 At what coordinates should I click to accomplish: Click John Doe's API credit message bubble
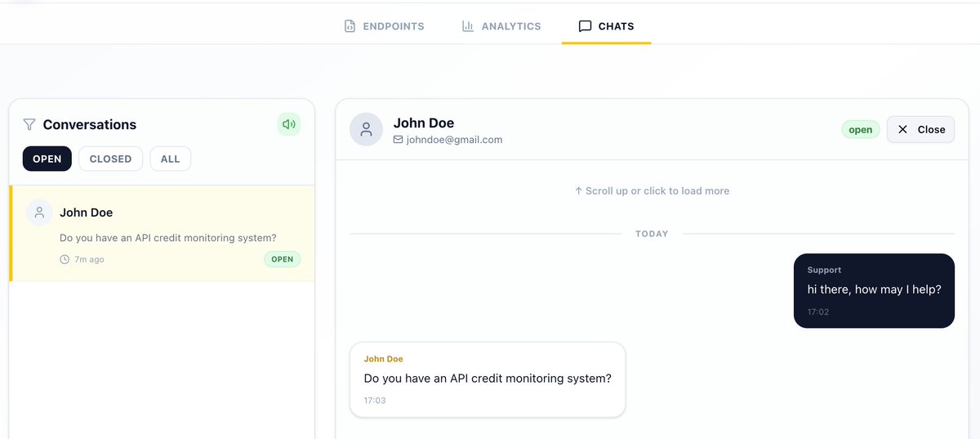tap(488, 379)
